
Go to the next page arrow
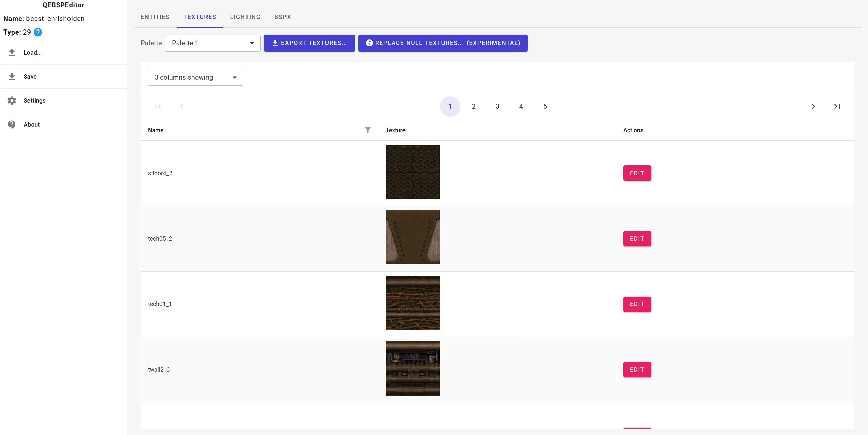(x=813, y=106)
